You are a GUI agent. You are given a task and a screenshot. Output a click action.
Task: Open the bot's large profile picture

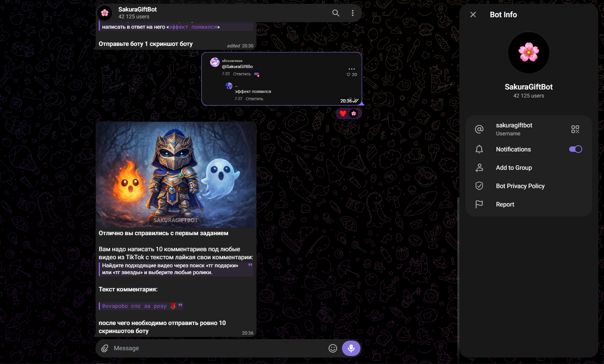529,52
